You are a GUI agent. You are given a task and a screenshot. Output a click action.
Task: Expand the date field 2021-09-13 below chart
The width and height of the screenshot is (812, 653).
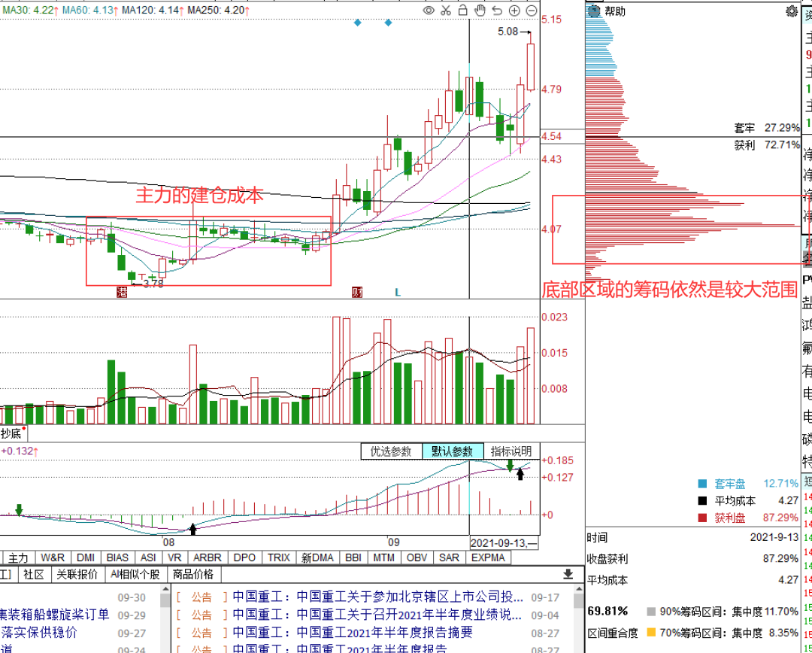tap(504, 542)
